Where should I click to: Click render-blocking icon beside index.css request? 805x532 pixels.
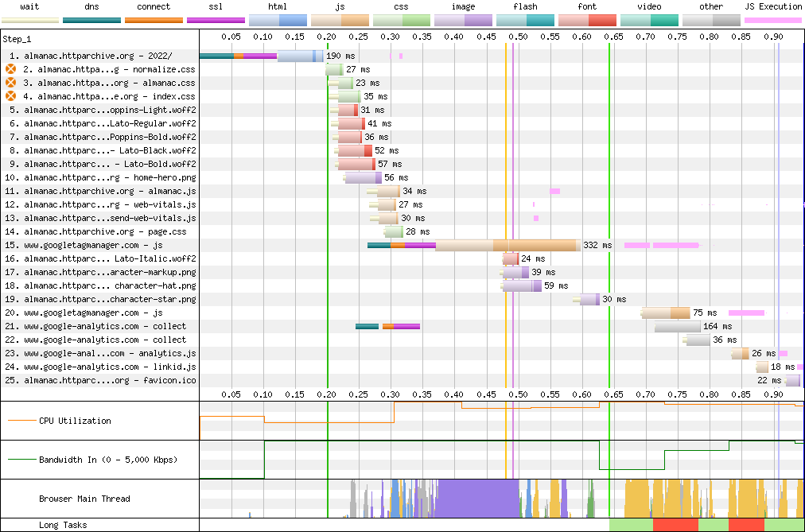click(x=11, y=96)
